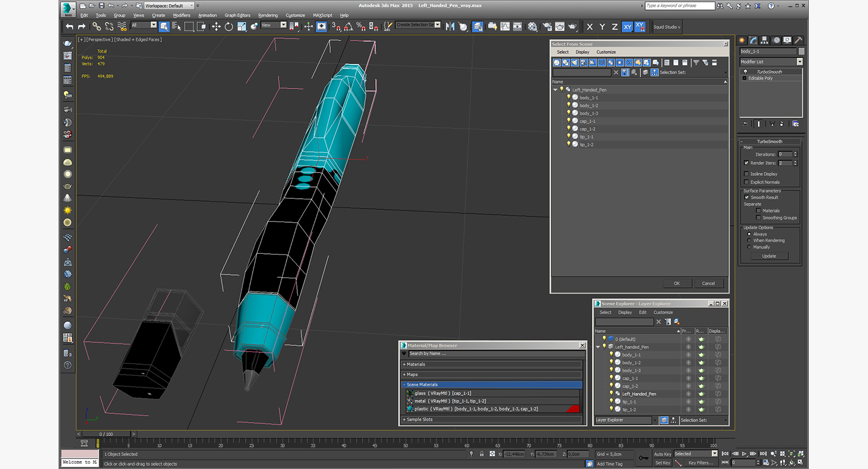Click the Auto Key button
The width and height of the screenshot is (868, 469).
click(x=663, y=454)
